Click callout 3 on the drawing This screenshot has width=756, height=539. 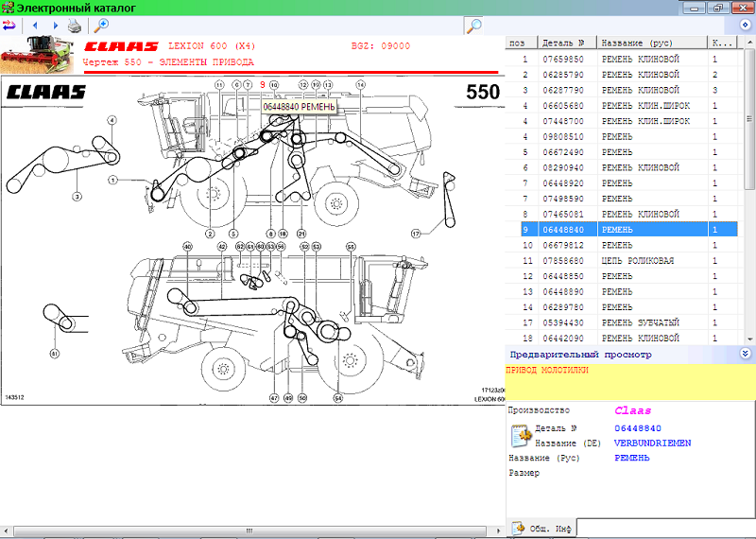[77, 197]
